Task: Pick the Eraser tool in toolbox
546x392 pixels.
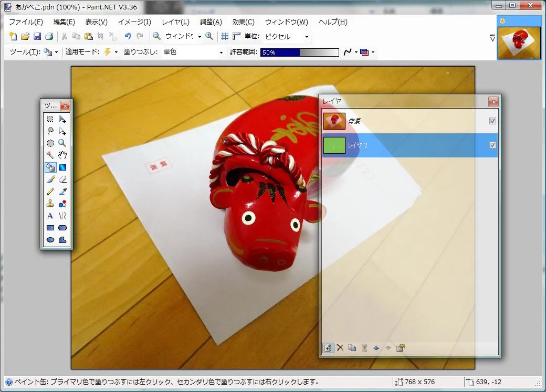Action: [62, 179]
